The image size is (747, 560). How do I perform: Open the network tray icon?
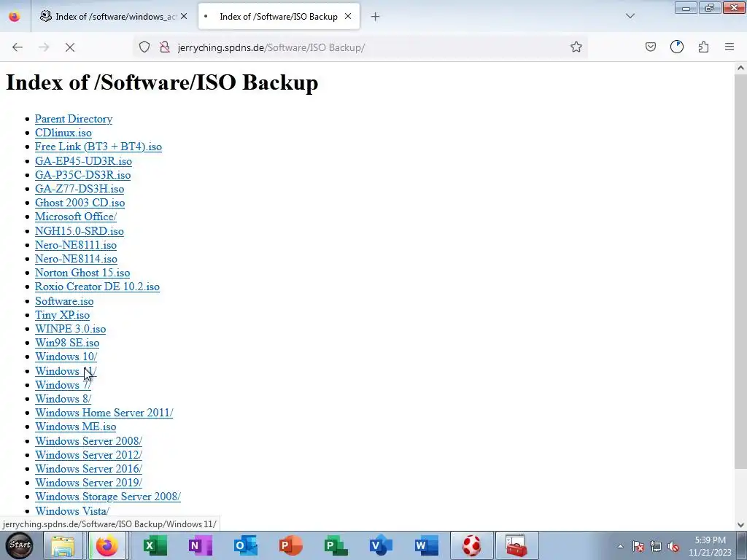pos(656,546)
